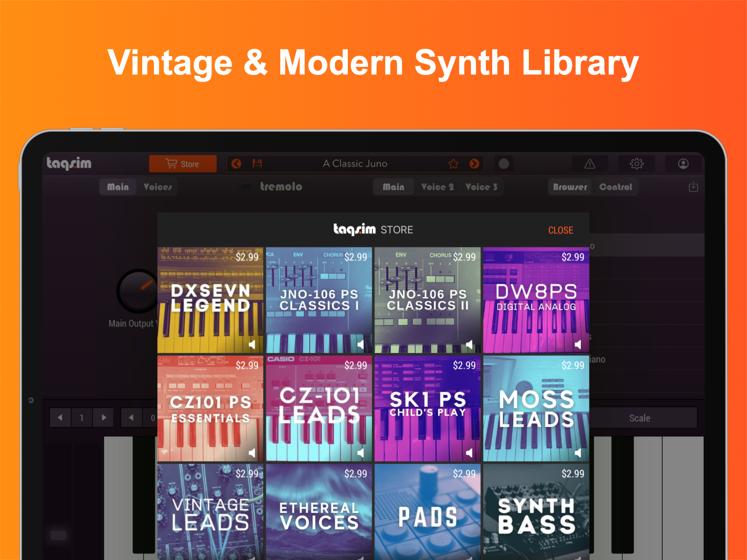The width and height of the screenshot is (747, 560).
Task: Open settings with the gear icon
Action: pyautogui.click(x=636, y=164)
